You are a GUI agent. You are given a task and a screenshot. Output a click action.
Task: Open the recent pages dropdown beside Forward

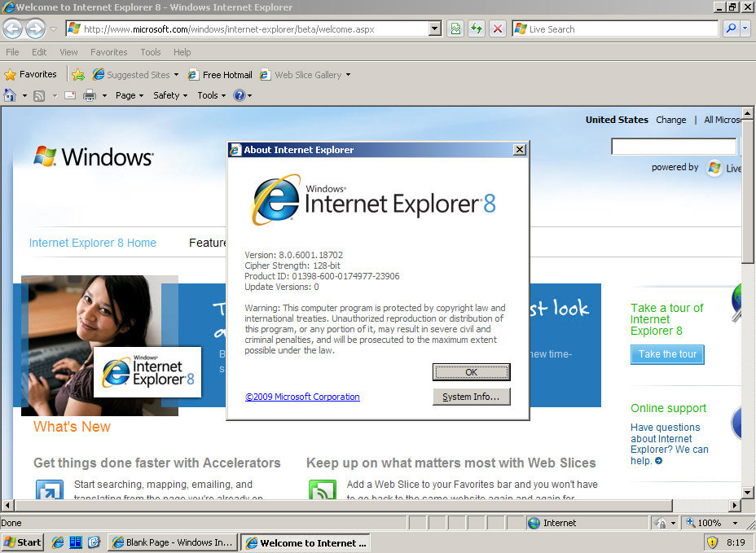[x=54, y=29]
